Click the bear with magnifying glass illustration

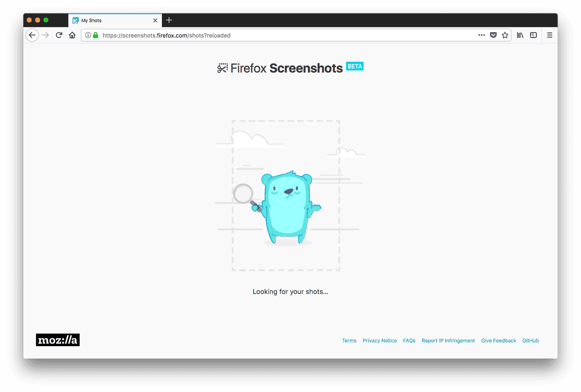click(x=290, y=196)
